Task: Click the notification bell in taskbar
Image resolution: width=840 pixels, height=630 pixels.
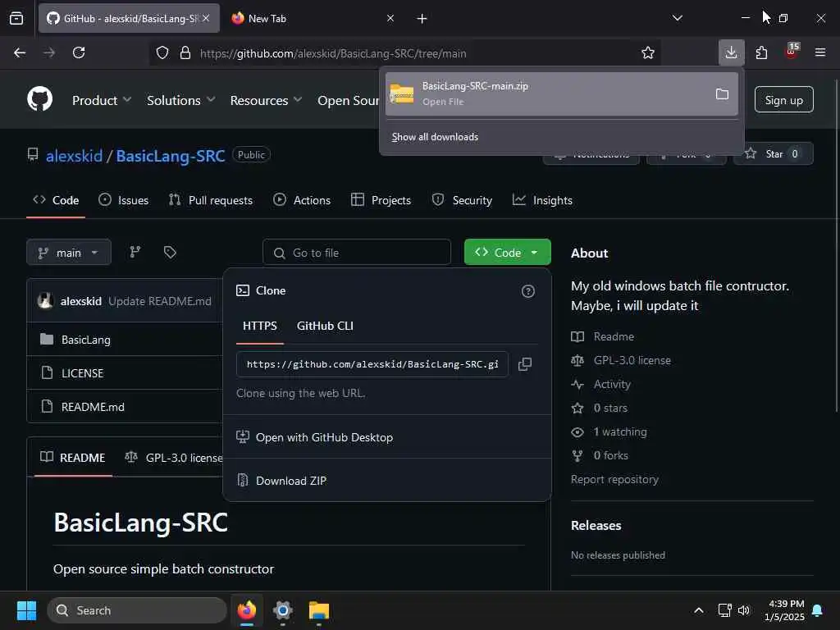Action: coord(818,610)
